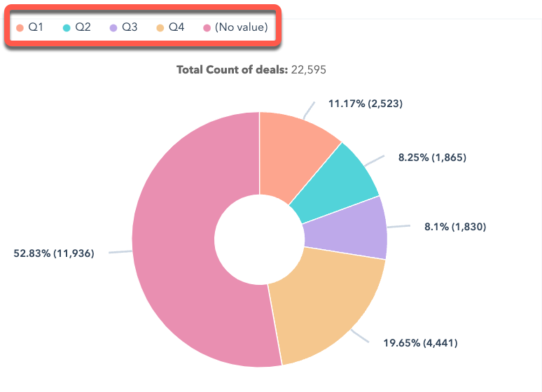Click the Q3 purple legend dot
This screenshot has width=542, height=392.
tap(113, 27)
